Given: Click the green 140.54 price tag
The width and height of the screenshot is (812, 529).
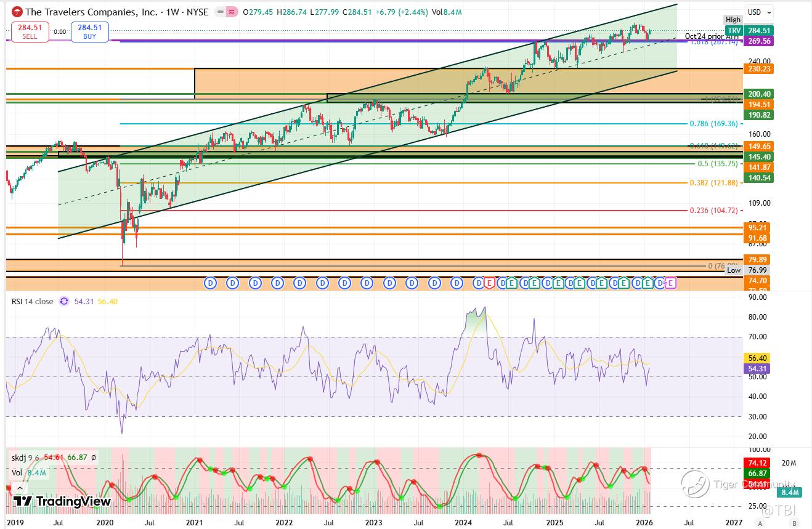Looking at the screenshot, I should (758, 177).
